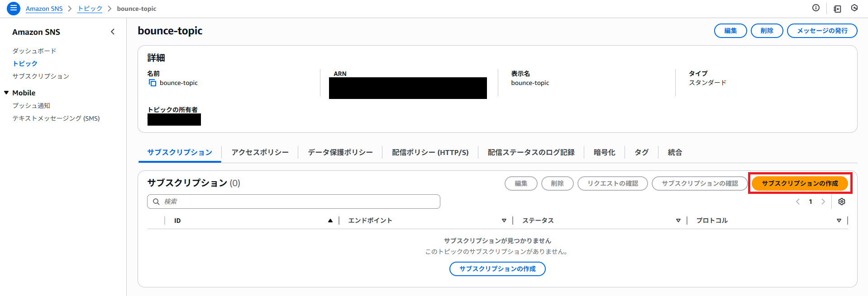The width and height of the screenshot is (868, 296).
Task: Copy the bounce-topic name with copy icon
Action: [x=153, y=83]
